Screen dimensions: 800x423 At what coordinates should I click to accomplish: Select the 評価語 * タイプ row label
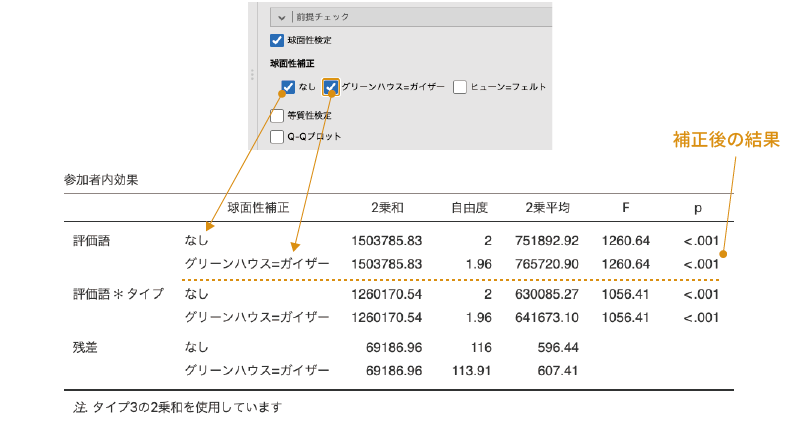click(x=117, y=294)
